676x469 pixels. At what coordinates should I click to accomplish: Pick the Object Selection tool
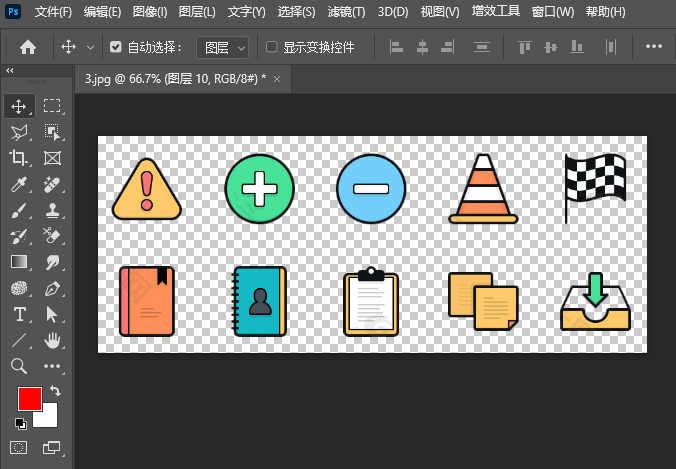[52, 132]
